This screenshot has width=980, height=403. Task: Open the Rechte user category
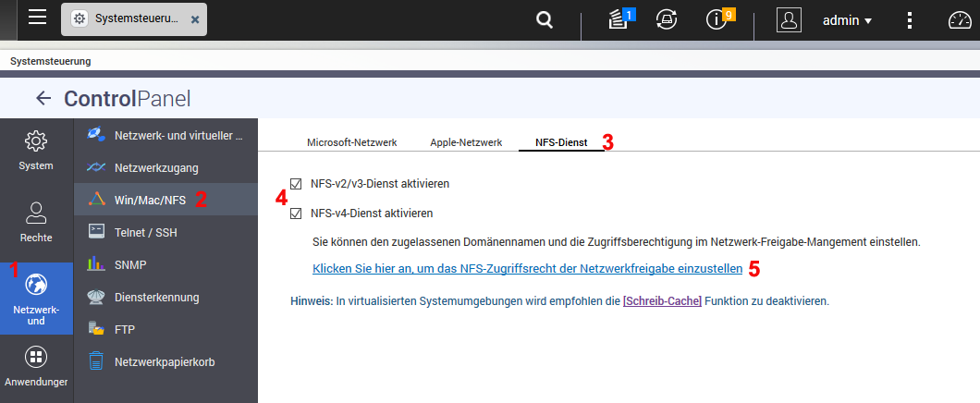[36, 223]
